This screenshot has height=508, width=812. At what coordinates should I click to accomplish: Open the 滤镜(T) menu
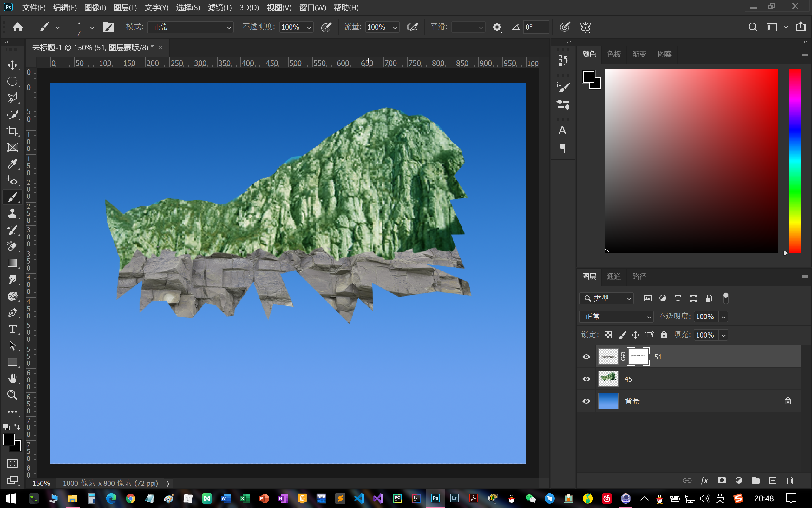220,7
